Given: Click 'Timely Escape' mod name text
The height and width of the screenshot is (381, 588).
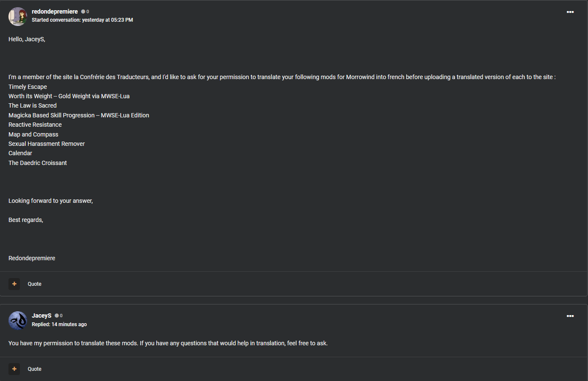Looking at the screenshot, I should (28, 87).
